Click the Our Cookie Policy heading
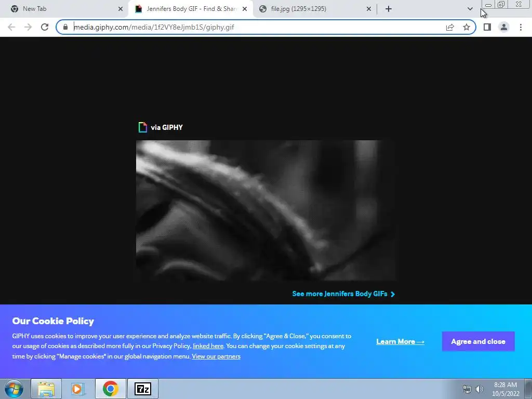Image resolution: width=532 pixels, height=399 pixels. pyautogui.click(x=54, y=321)
